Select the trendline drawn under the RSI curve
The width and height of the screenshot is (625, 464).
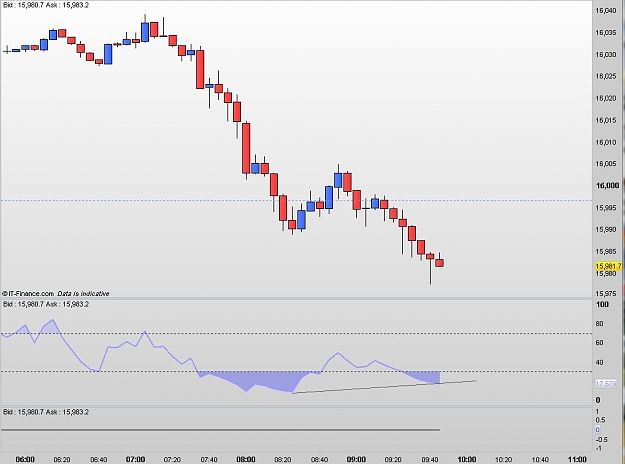[384, 387]
